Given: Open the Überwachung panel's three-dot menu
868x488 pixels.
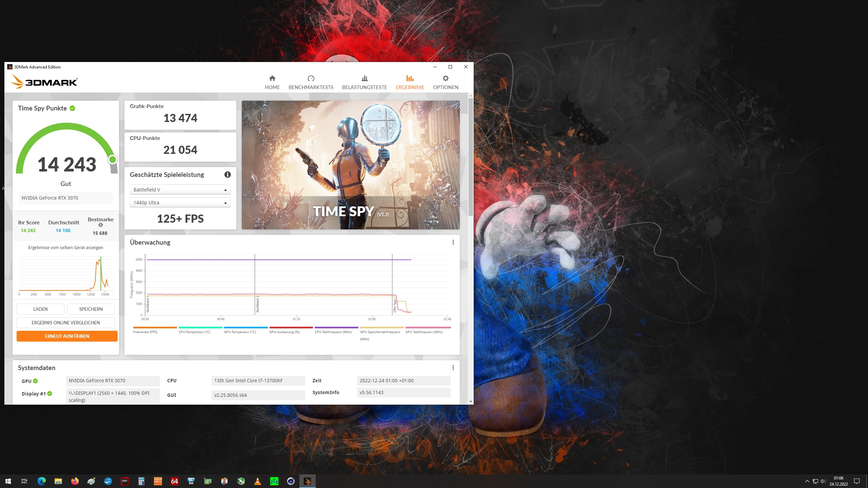Looking at the screenshot, I should tap(453, 242).
